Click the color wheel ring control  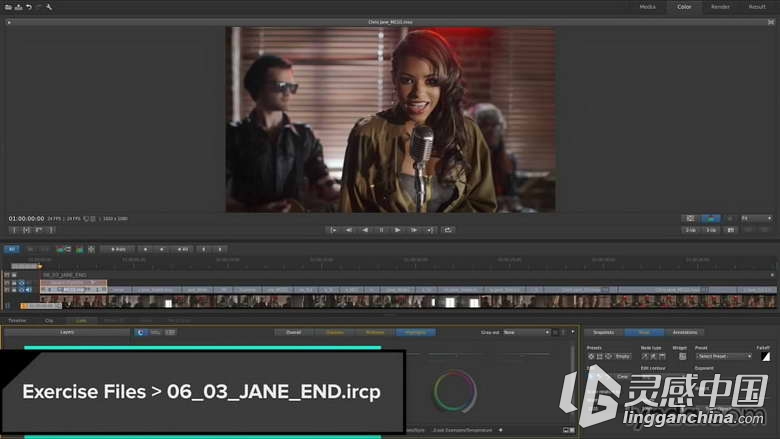[x=455, y=391]
